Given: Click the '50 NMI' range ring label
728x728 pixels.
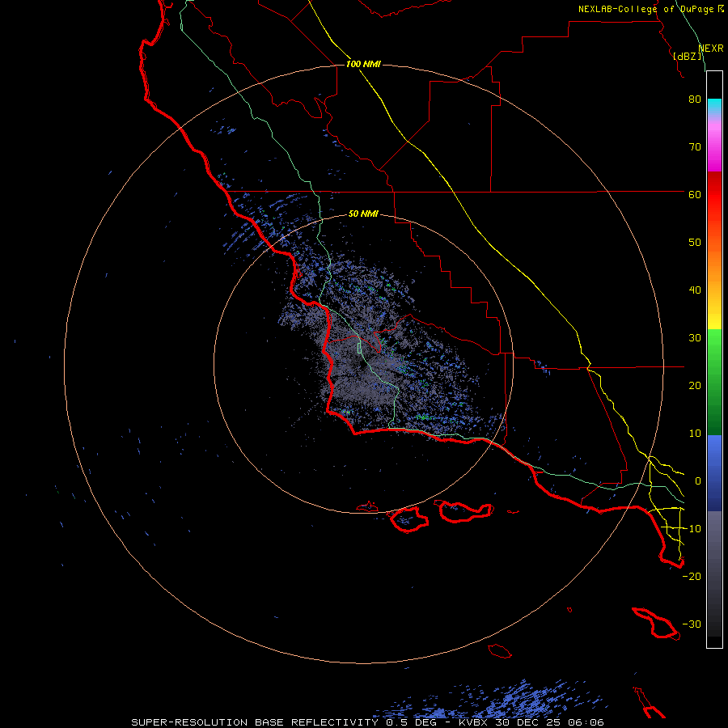Looking at the screenshot, I should (363, 214).
